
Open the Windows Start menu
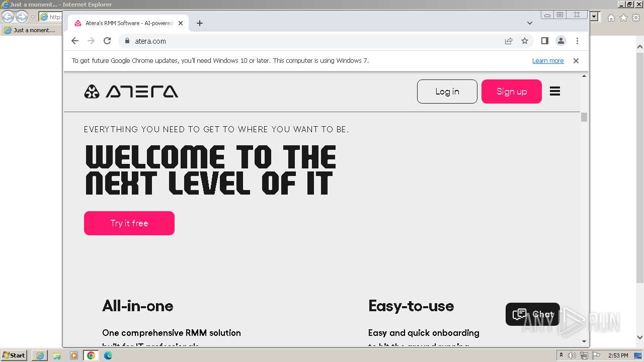pos(14,355)
